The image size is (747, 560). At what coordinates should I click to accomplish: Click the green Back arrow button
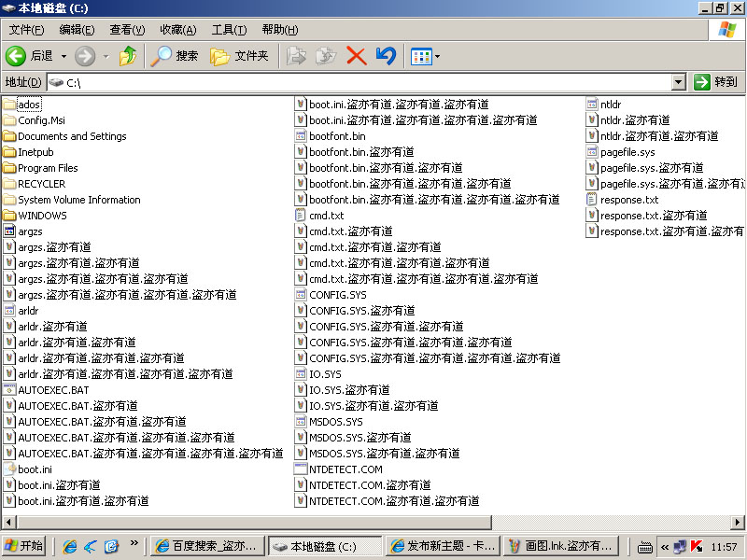pos(16,56)
